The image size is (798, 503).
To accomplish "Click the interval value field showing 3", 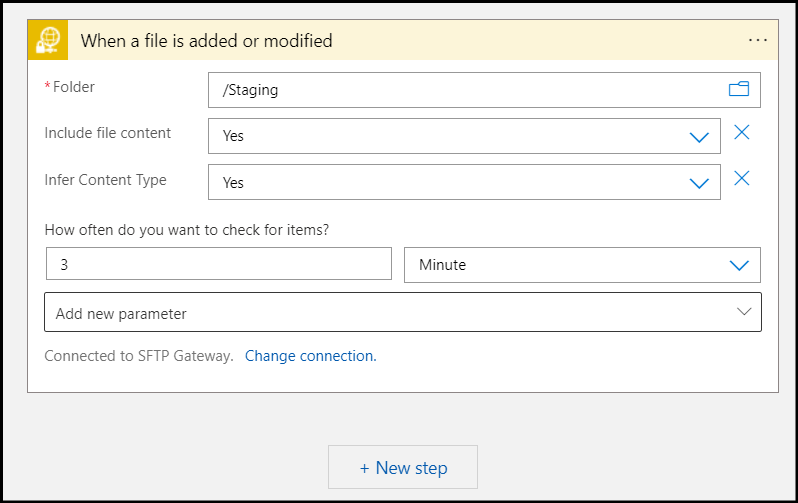I will tap(219, 264).
